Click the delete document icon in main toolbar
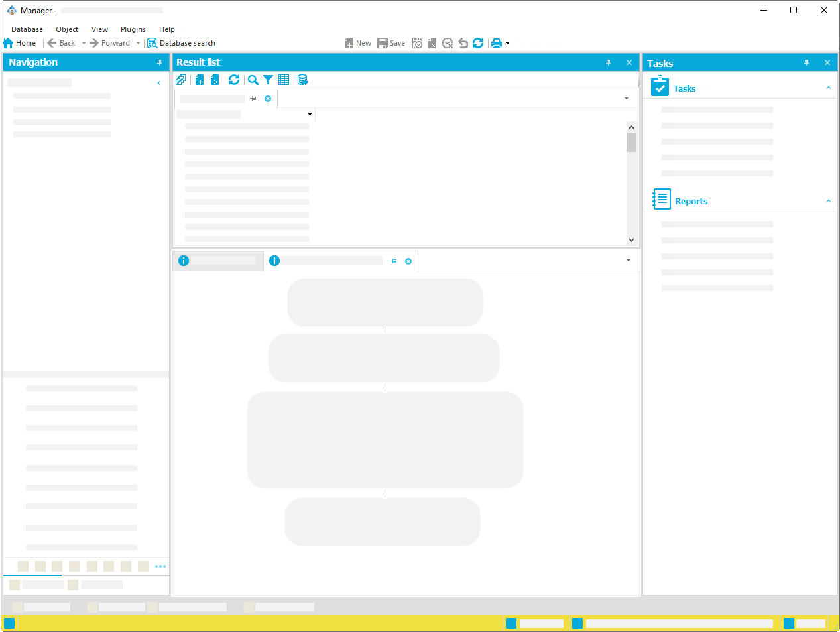840x632 pixels. [432, 43]
